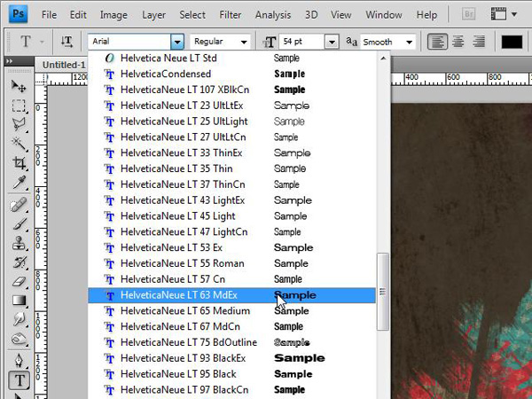The image size is (532, 399).
Task: Left align text
Action: coord(437,42)
